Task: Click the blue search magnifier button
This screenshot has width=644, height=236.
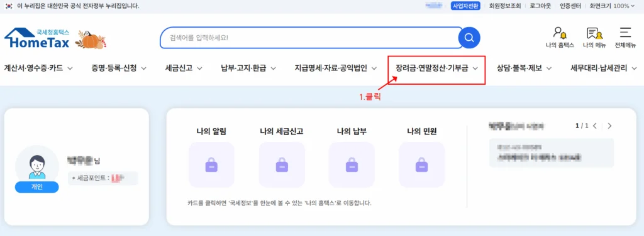Action: tap(469, 38)
